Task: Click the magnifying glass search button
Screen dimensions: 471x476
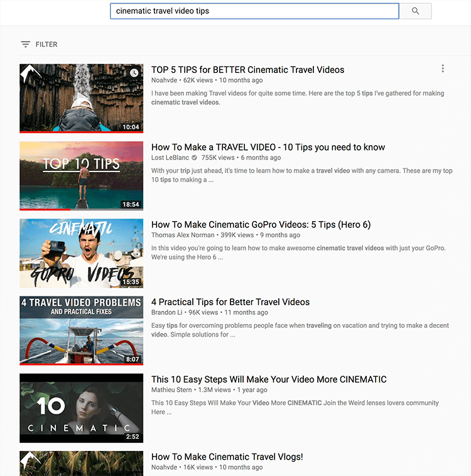Action: point(415,11)
